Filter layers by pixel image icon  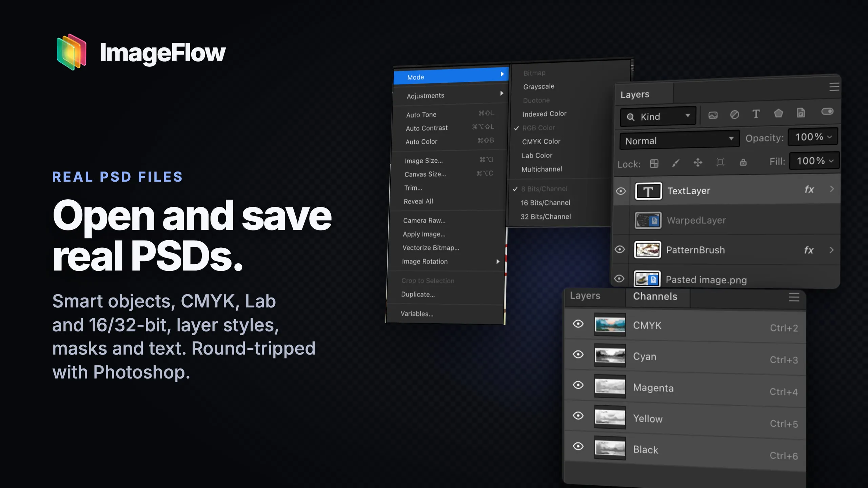click(x=713, y=115)
